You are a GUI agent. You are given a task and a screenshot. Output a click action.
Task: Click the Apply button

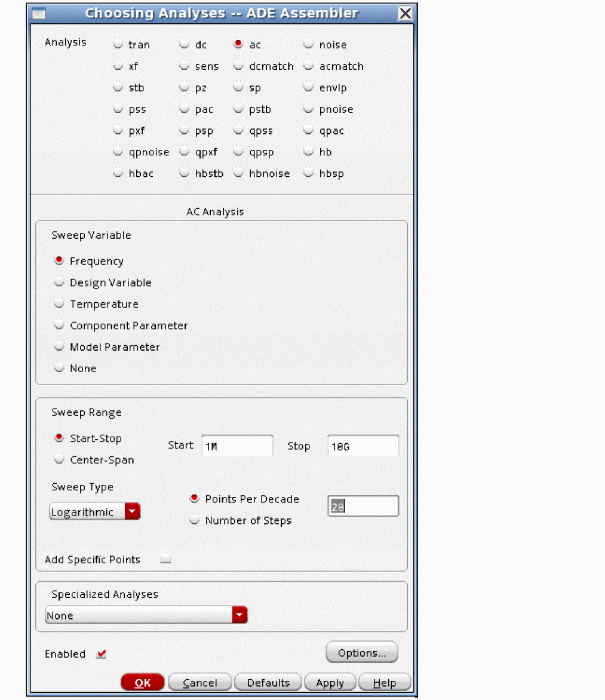[x=330, y=683]
